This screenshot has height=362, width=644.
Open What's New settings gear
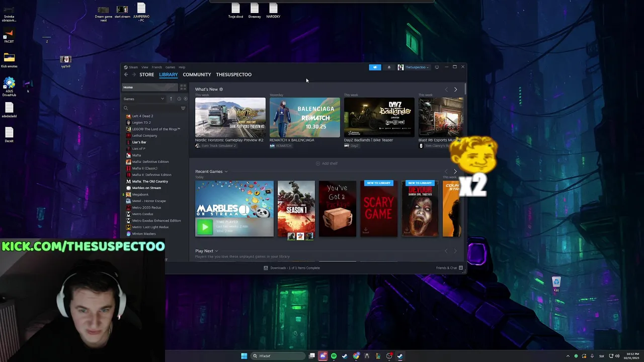221,89
